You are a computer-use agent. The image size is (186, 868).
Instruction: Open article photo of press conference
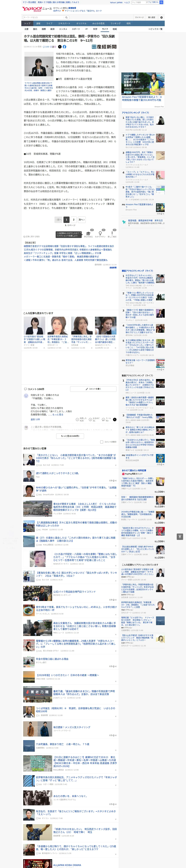point(39,67)
